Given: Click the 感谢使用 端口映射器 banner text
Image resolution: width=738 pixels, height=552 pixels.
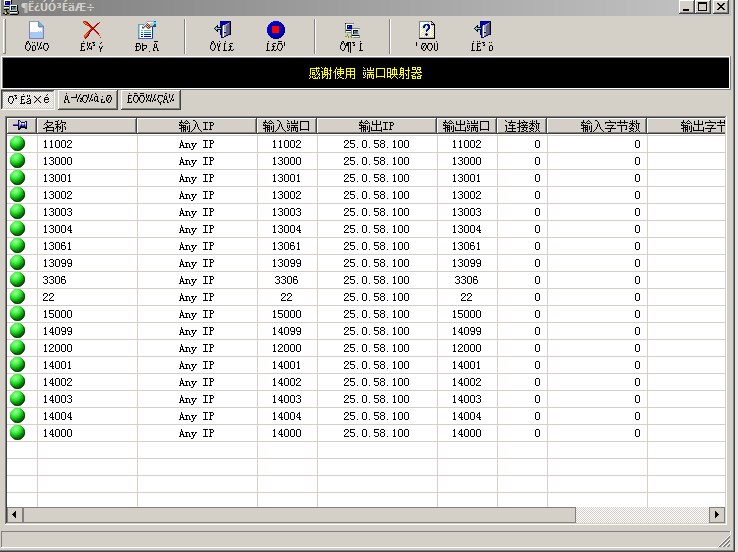Looking at the screenshot, I should (x=365, y=73).
